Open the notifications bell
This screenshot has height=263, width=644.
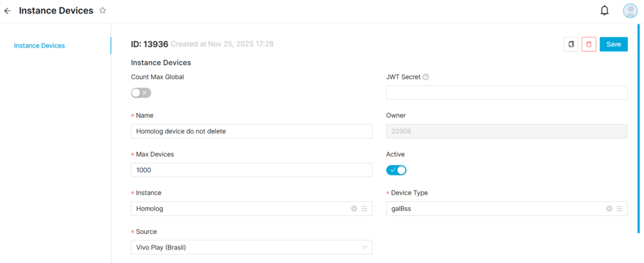point(604,10)
